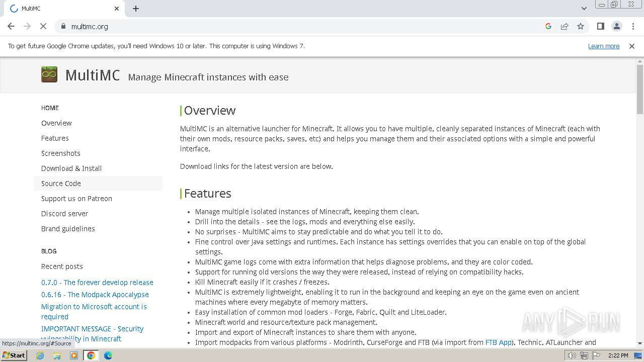Open the Windows Start menu
644x362 pixels.
pos(14,355)
